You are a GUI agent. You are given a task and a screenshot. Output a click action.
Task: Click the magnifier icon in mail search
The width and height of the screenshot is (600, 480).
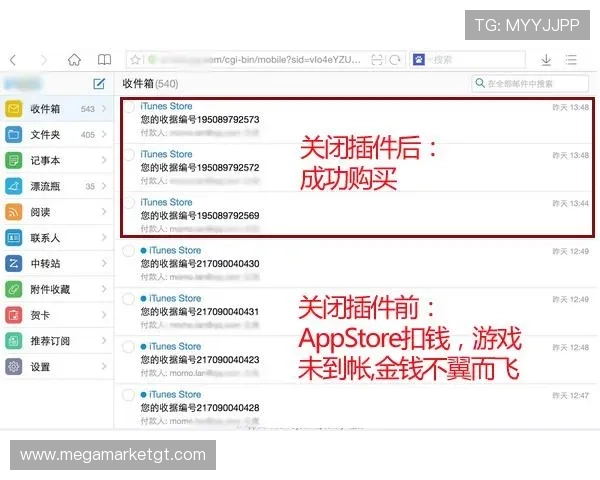480,83
